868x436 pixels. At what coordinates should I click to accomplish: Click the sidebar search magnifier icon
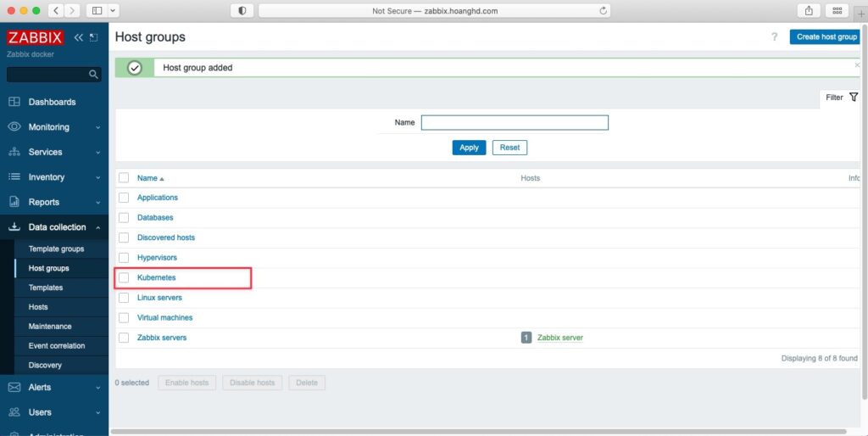[x=93, y=75]
